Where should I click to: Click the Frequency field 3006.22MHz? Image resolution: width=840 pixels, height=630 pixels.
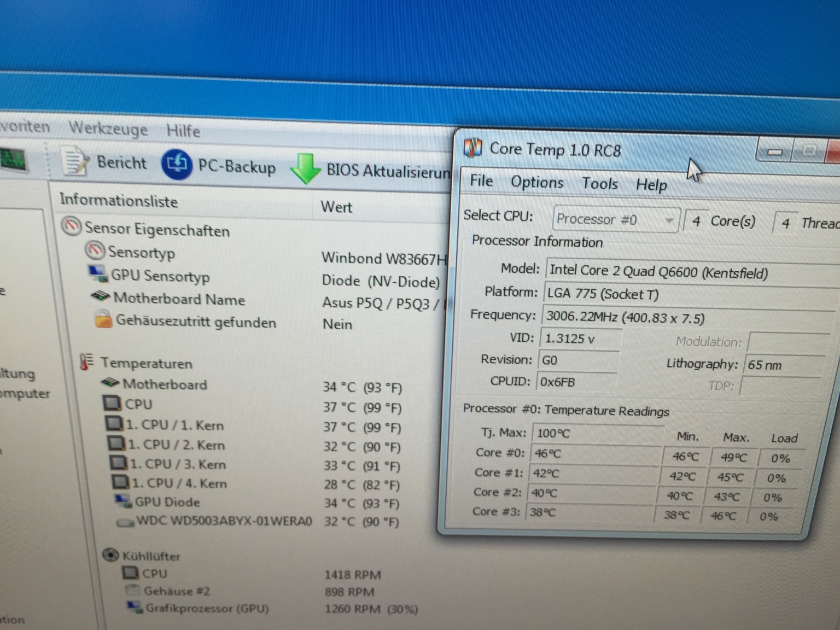pos(690,318)
